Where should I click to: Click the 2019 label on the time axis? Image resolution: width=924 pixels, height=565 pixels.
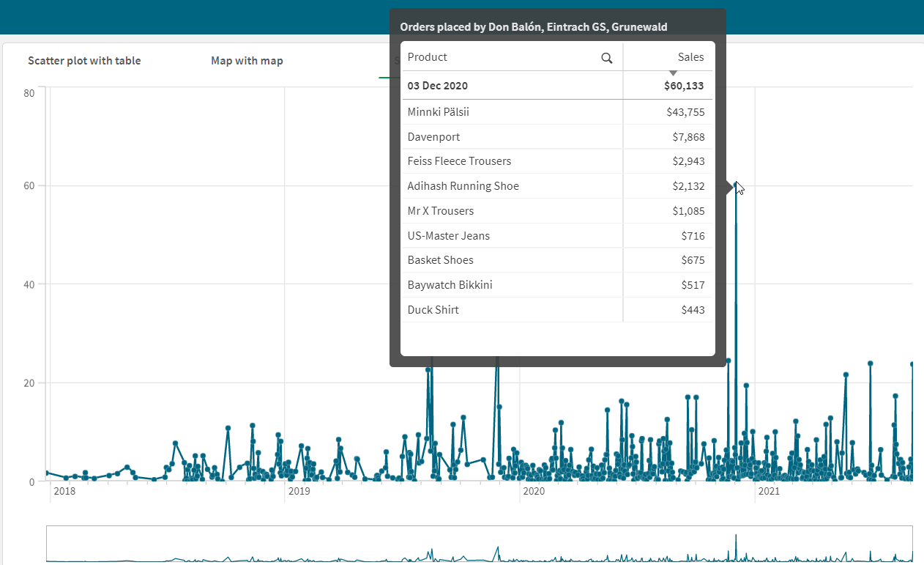299,491
